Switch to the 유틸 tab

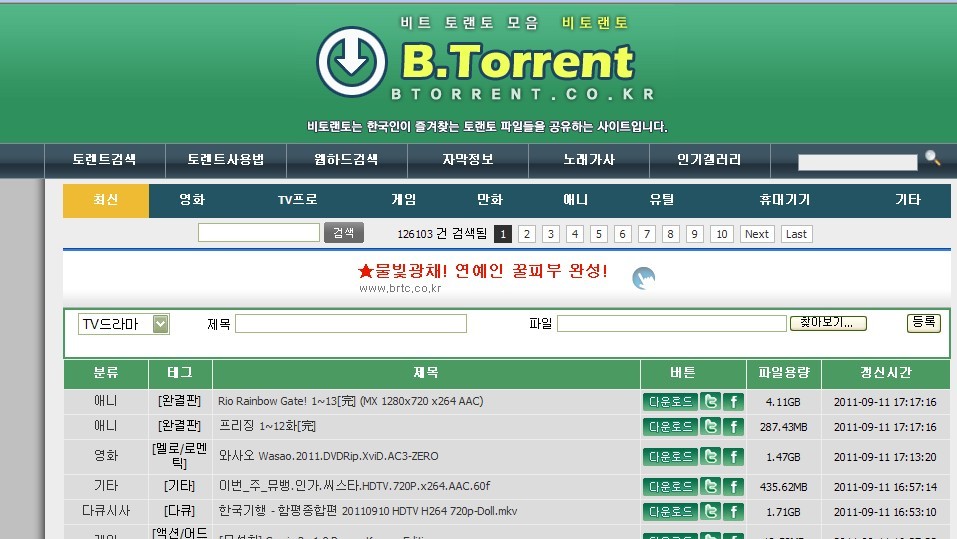(x=662, y=200)
